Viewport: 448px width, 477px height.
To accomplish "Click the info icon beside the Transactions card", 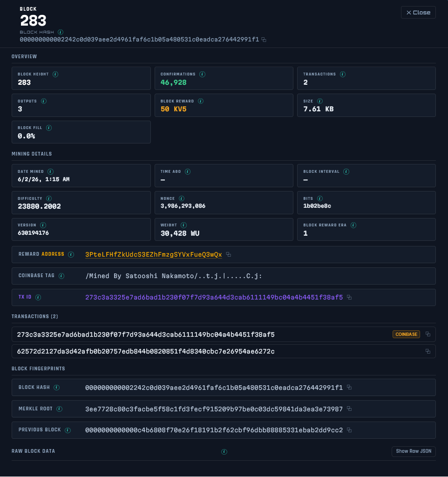I will point(343,74).
